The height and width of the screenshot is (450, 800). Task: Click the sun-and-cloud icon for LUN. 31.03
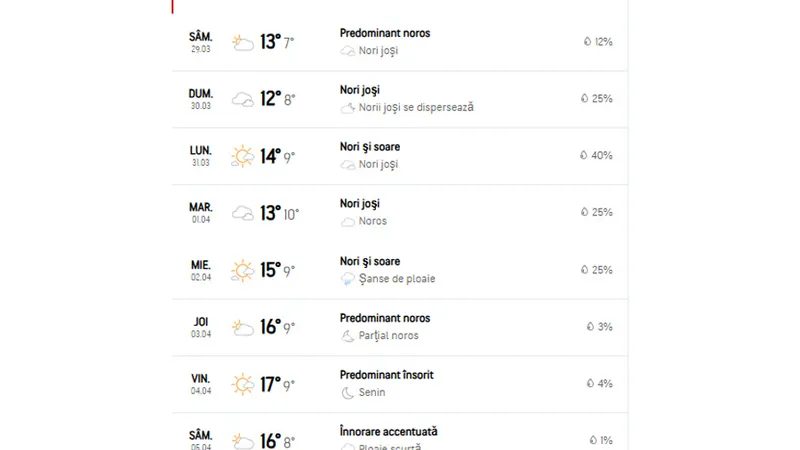click(242, 156)
